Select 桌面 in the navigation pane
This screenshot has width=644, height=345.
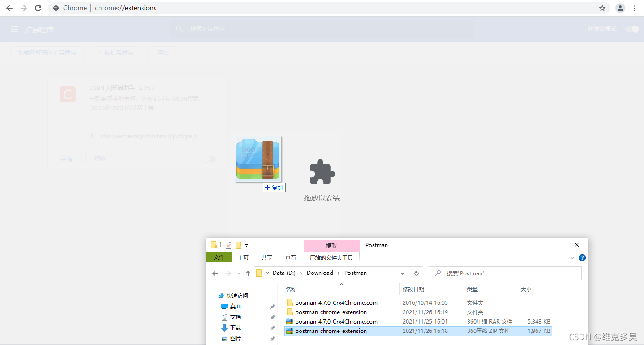(236, 307)
